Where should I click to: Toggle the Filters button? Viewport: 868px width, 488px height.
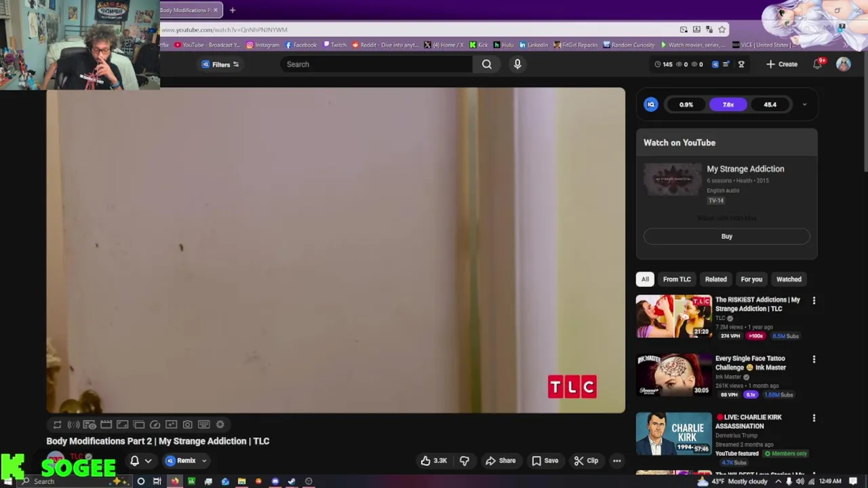220,64
